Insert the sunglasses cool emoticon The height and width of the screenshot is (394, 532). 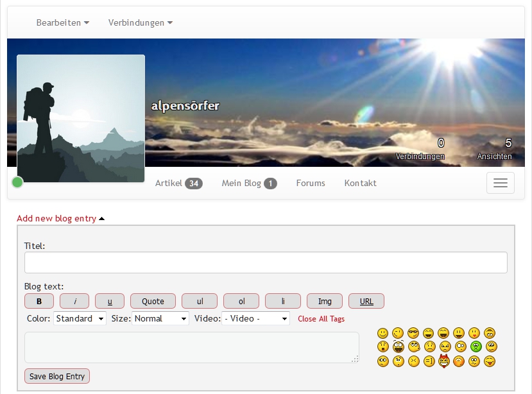[x=413, y=333]
